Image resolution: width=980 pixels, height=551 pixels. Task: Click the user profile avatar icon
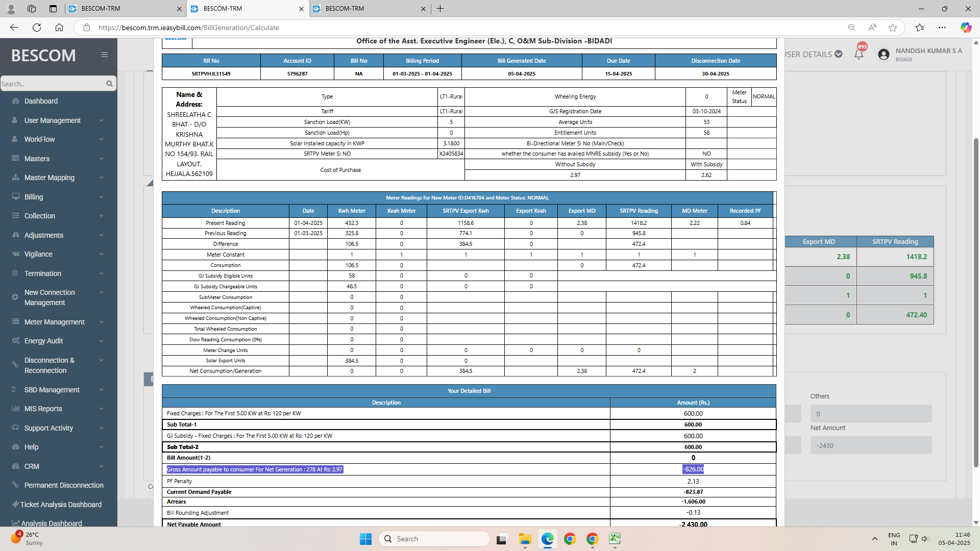click(884, 55)
